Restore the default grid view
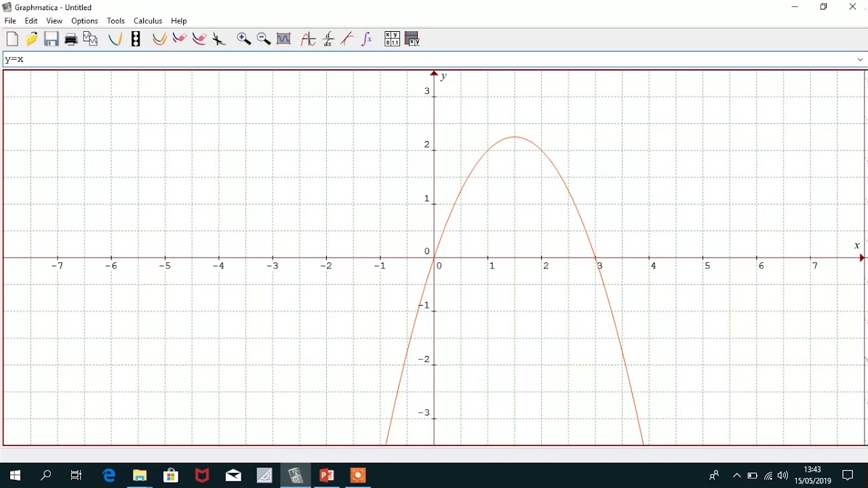 click(283, 39)
